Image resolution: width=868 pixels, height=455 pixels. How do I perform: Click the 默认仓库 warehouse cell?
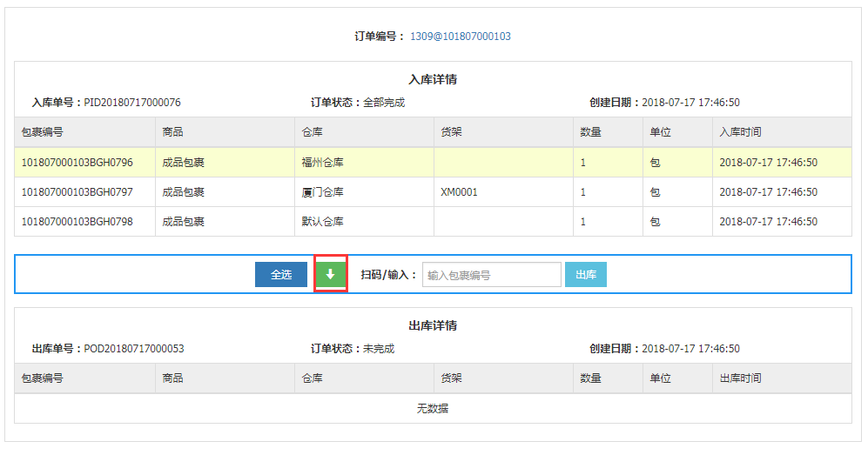click(322, 222)
